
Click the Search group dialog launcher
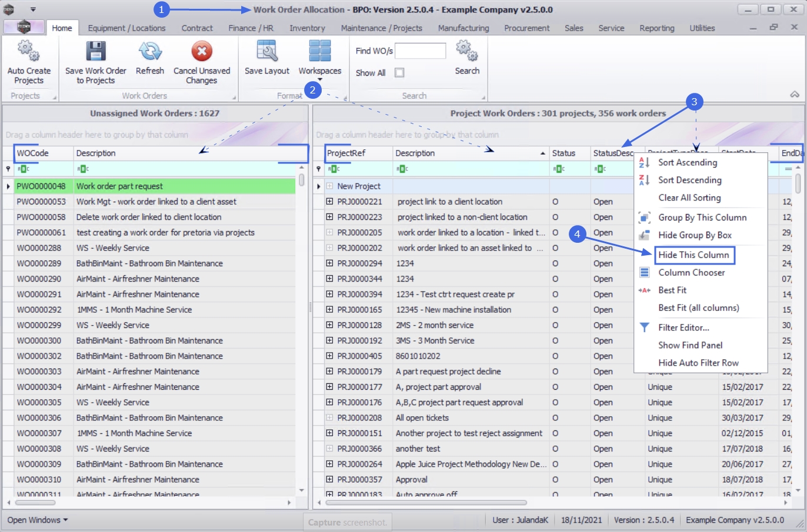click(483, 98)
